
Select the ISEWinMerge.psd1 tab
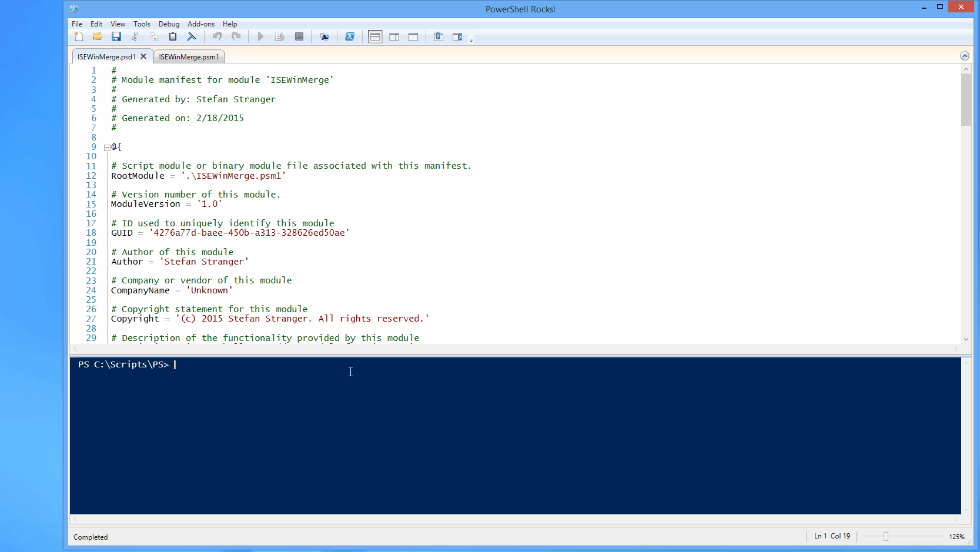click(x=106, y=57)
